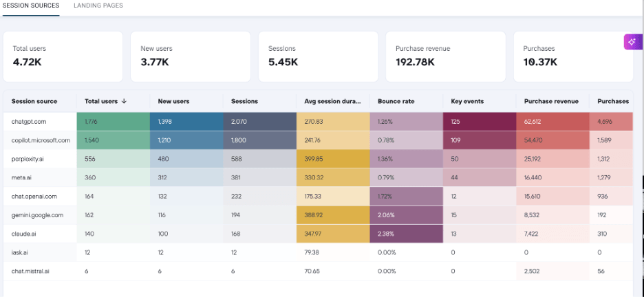Click the chat.openai.com source row label
644x297 pixels.
point(34,197)
